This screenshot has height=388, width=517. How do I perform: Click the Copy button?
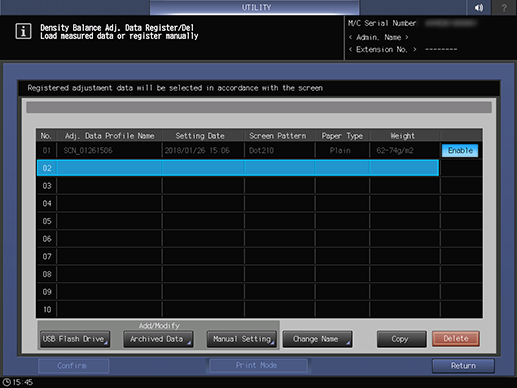(401, 339)
